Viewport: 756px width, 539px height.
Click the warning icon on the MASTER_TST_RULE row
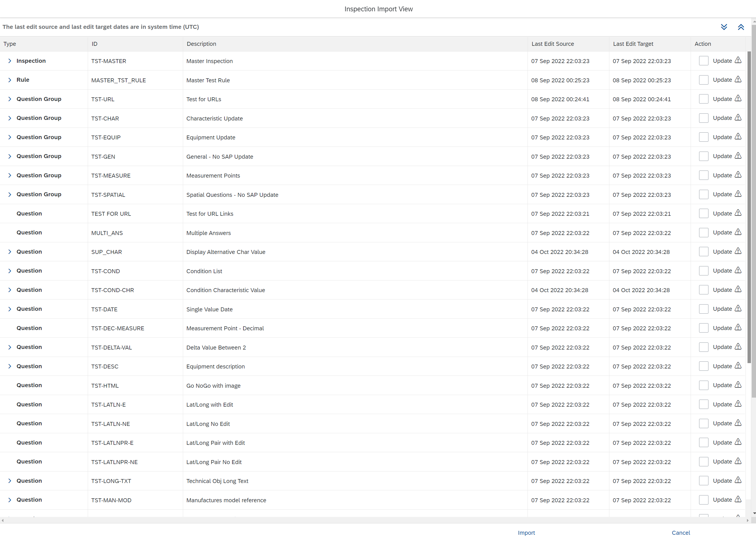pos(738,79)
